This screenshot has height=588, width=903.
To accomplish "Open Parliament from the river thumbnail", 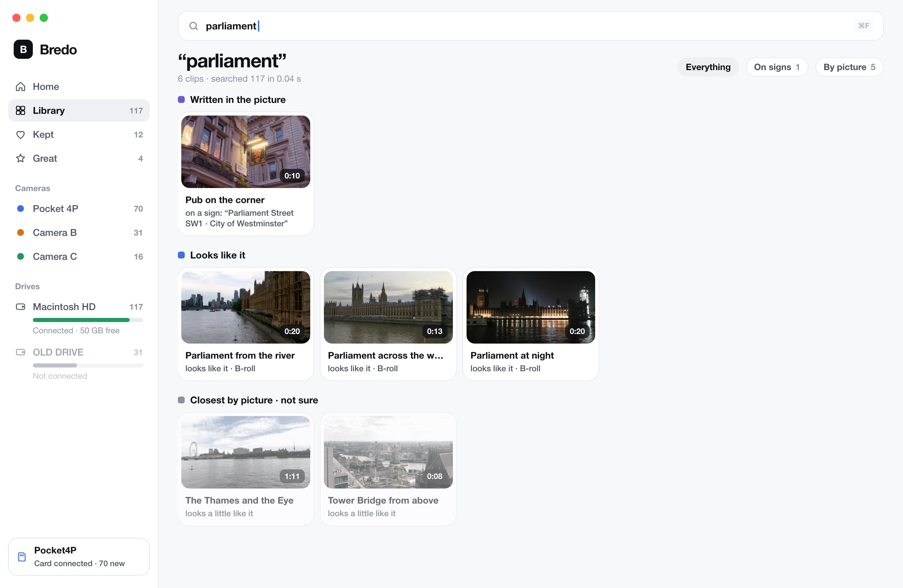I will [246, 307].
